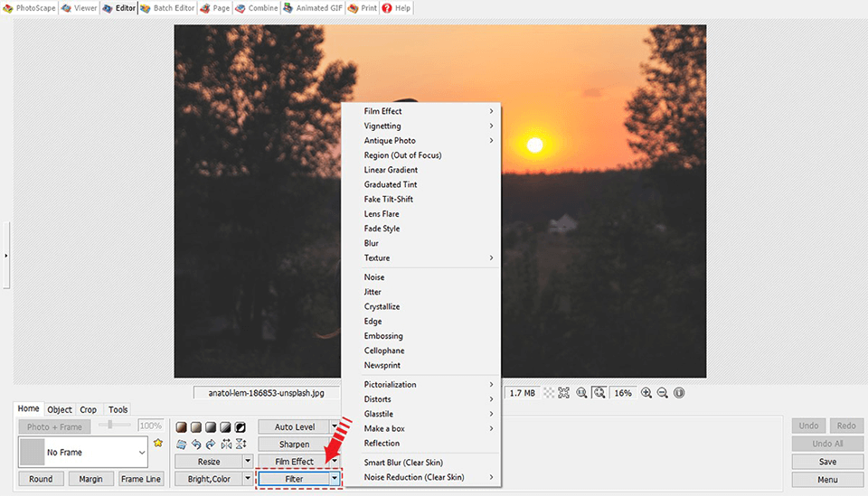Apply the Black & White gradient icon

pyautogui.click(x=225, y=427)
